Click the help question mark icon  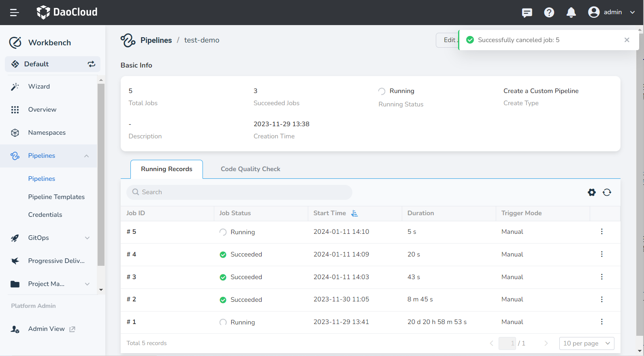point(549,13)
